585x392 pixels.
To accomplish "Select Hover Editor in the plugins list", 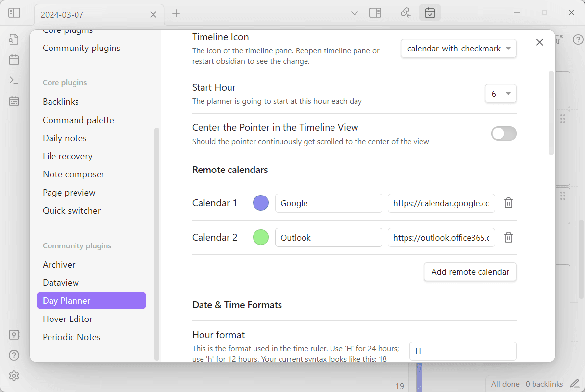I will pos(67,318).
